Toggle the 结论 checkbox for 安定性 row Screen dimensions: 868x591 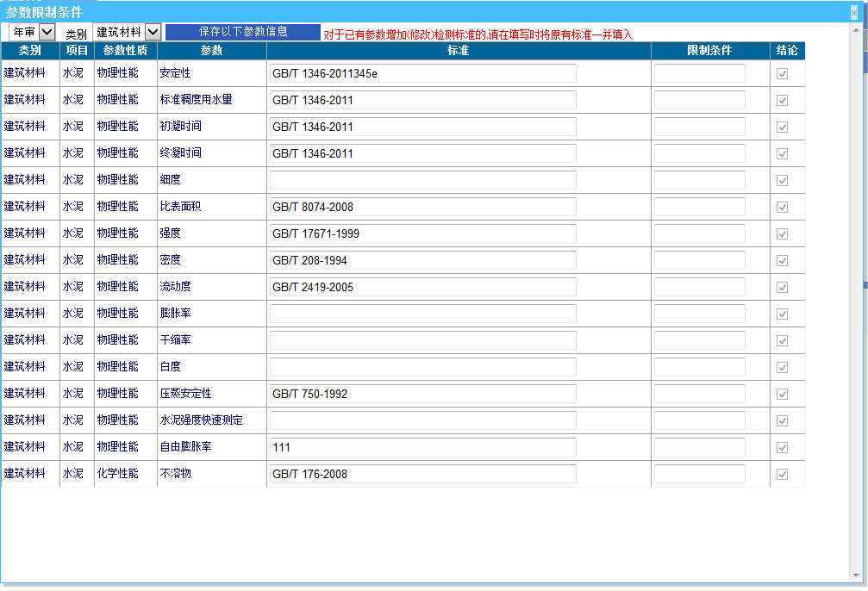coord(783,74)
